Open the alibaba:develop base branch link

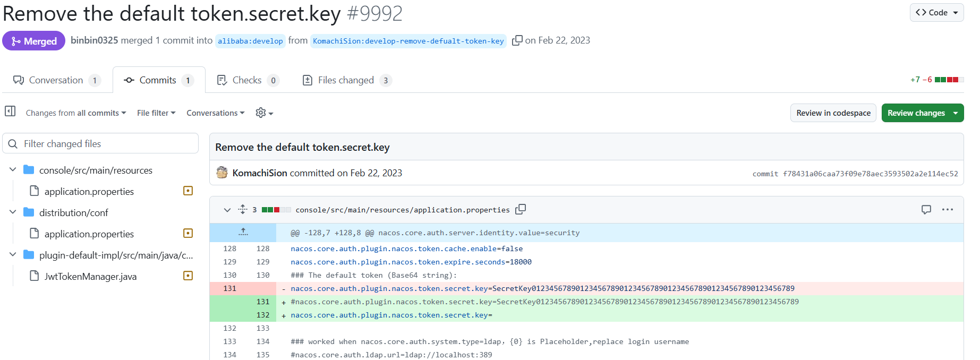click(x=250, y=41)
